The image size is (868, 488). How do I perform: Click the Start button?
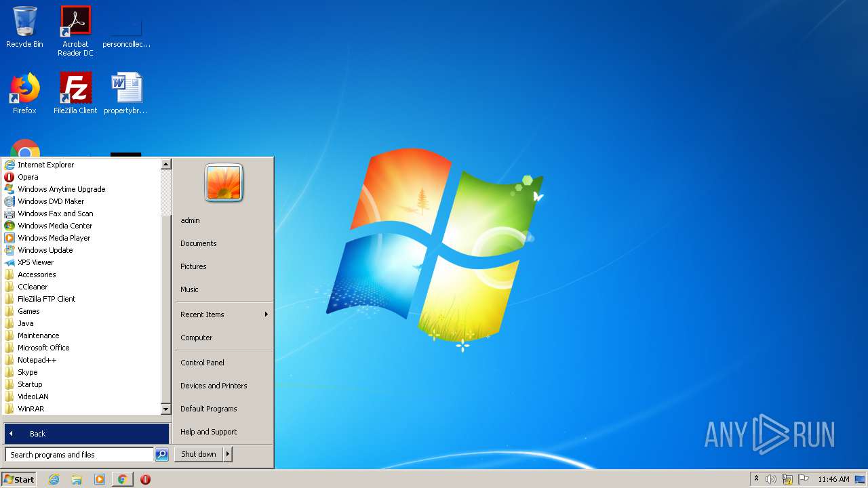coord(19,479)
